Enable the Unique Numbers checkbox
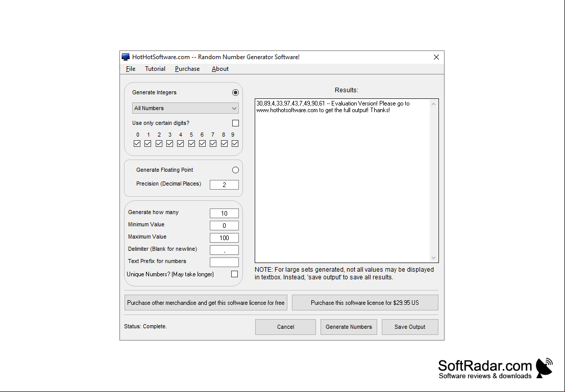 click(235, 274)
